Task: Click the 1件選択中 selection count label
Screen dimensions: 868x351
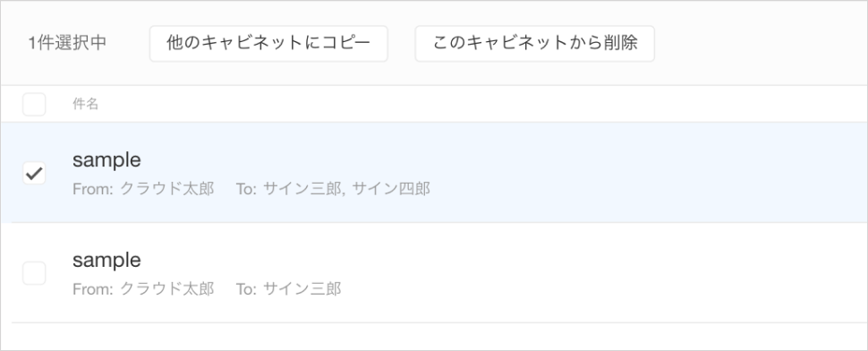Action: 67,43
